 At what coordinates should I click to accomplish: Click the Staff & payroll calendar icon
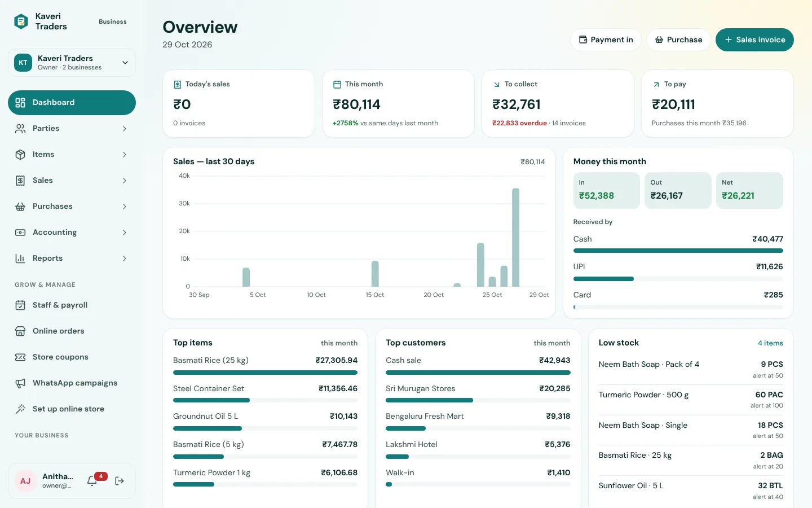[20, 305]
